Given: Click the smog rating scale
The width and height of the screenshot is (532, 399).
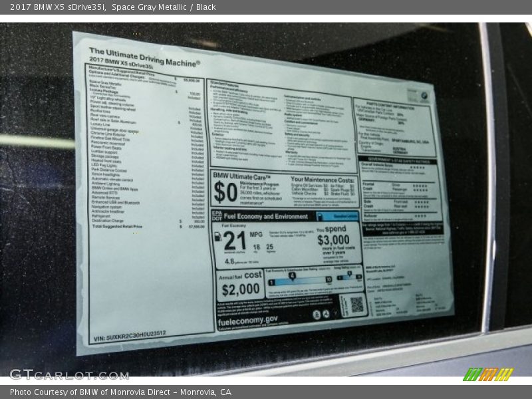Looking at the screenshot, I should point(350,277).
